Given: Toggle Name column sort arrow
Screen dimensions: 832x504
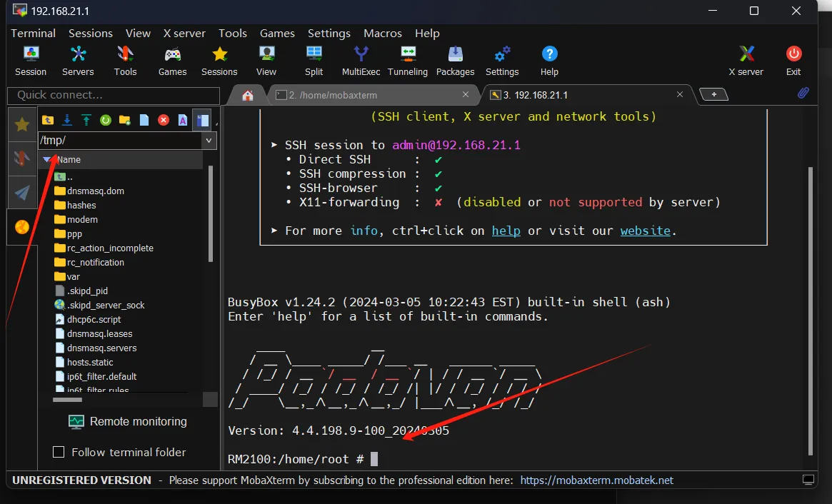Looking at the screenshot, I should pos(46,159).
